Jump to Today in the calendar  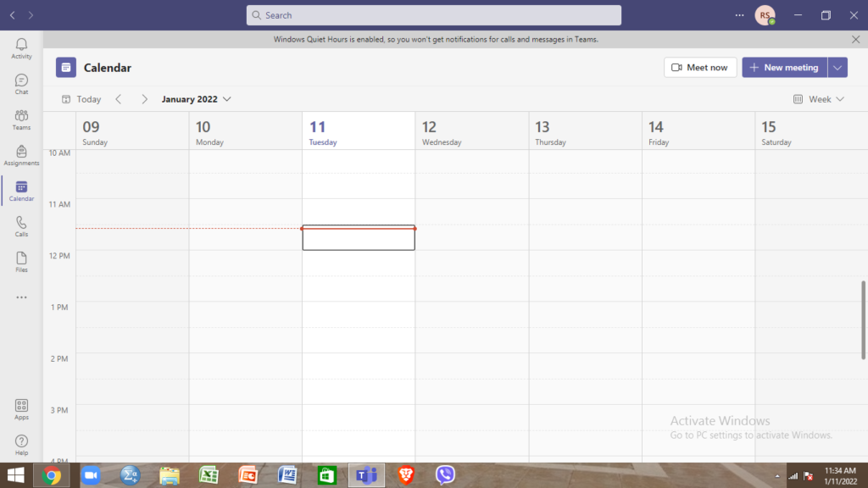81,99
